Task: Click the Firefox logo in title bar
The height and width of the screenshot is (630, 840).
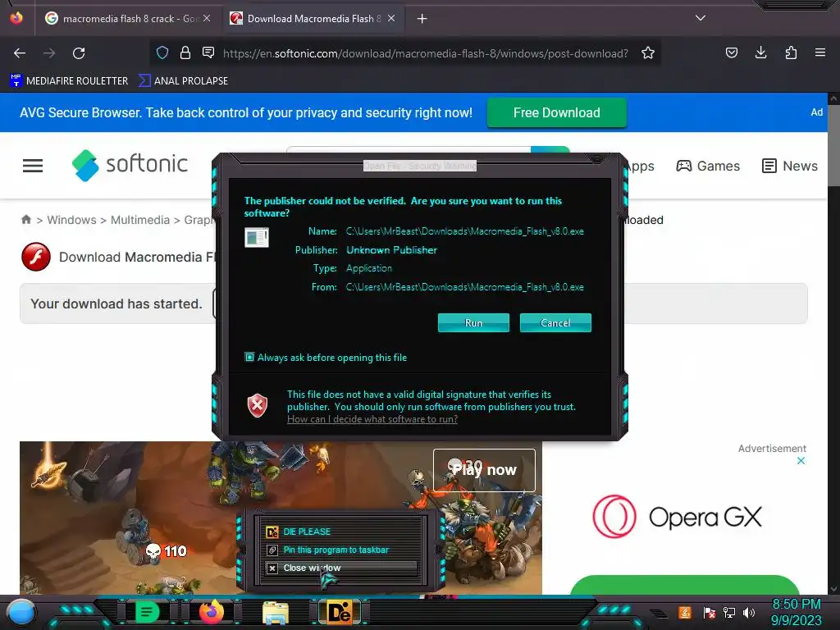Action: point(16,18)
